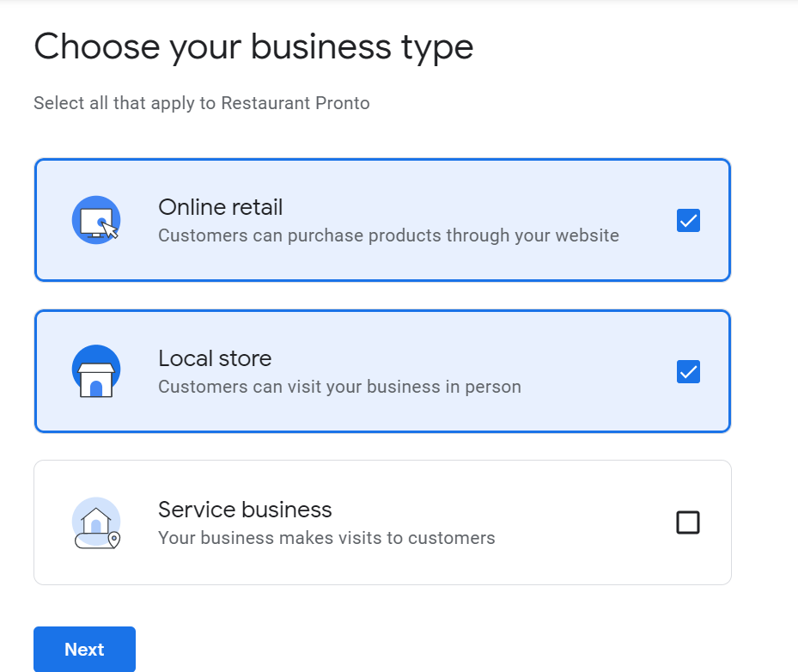Deselect the Online retail option card
798x672 pixels.
[x=382, y=220]
